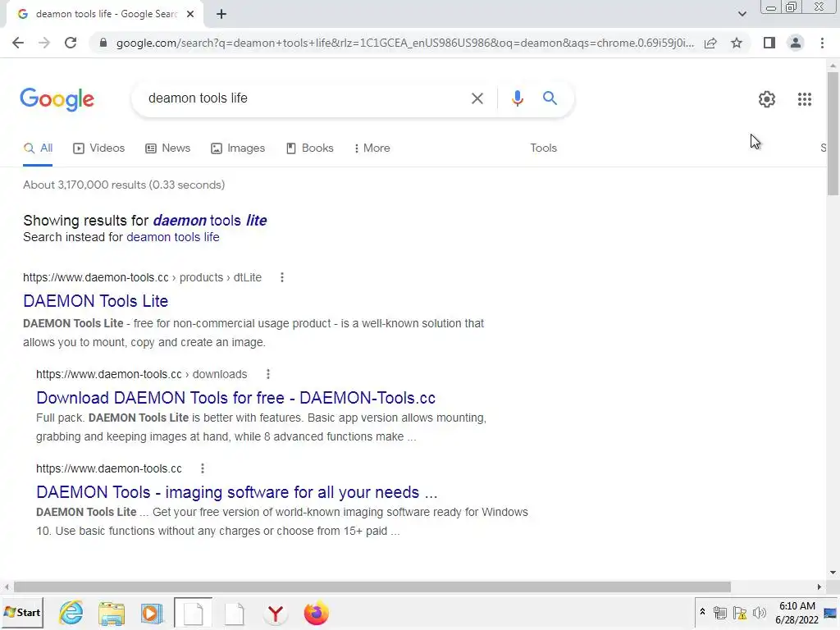Click the horizontal scrollbar's right arrow
Viewport: 840px width, 630px height.
pyautogui.click(x=819, y=587)
